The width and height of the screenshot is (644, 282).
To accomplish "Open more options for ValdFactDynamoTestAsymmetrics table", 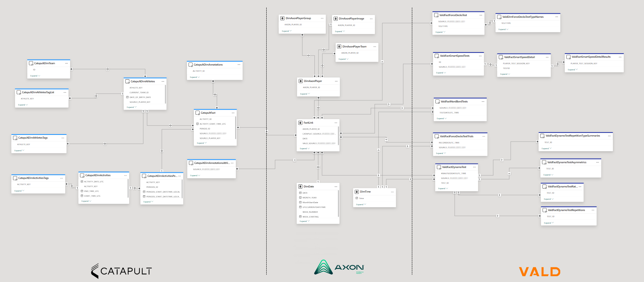I will point(598,162).
